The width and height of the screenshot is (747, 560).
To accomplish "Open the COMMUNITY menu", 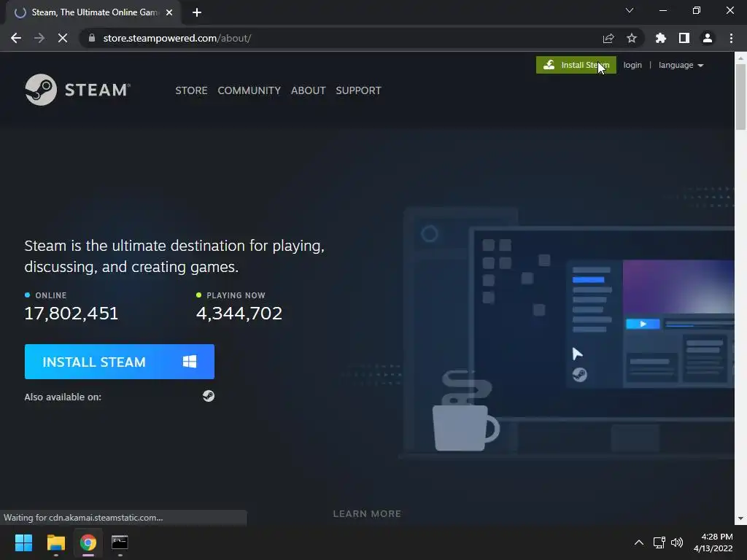I will (x=249, y=90).
